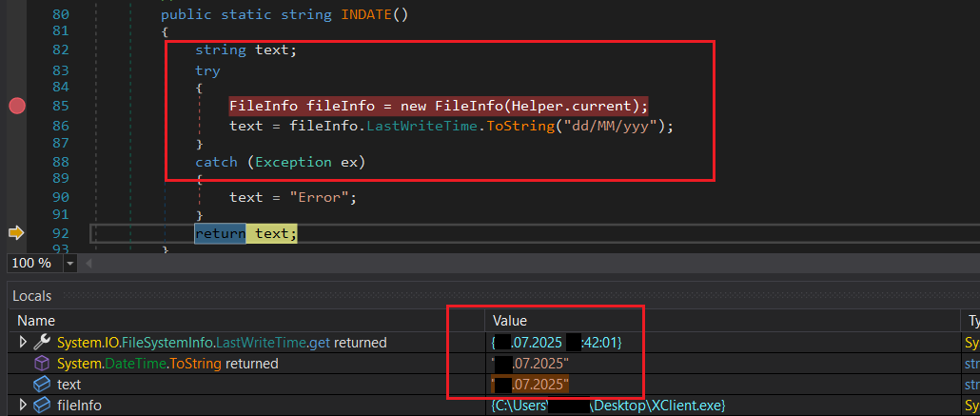Expand the LastWriteTime.get returned row
The image size is (980, 416).
(x=23, y=342)
